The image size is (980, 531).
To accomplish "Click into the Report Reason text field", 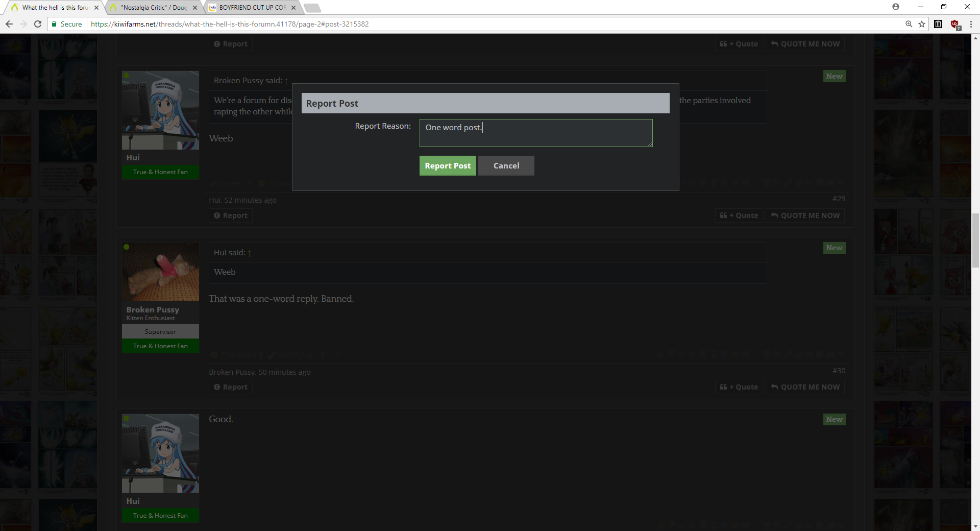I will tap(536, 133).
